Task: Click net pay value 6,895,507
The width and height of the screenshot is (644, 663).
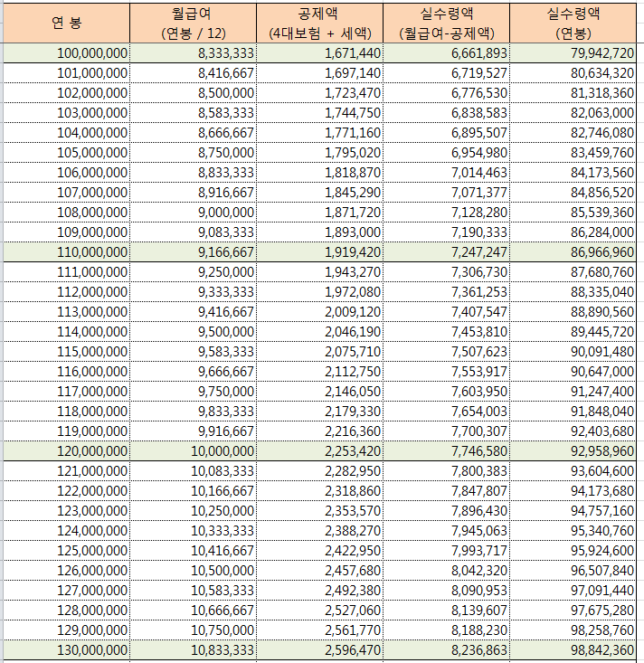Action: pos(447,133)
